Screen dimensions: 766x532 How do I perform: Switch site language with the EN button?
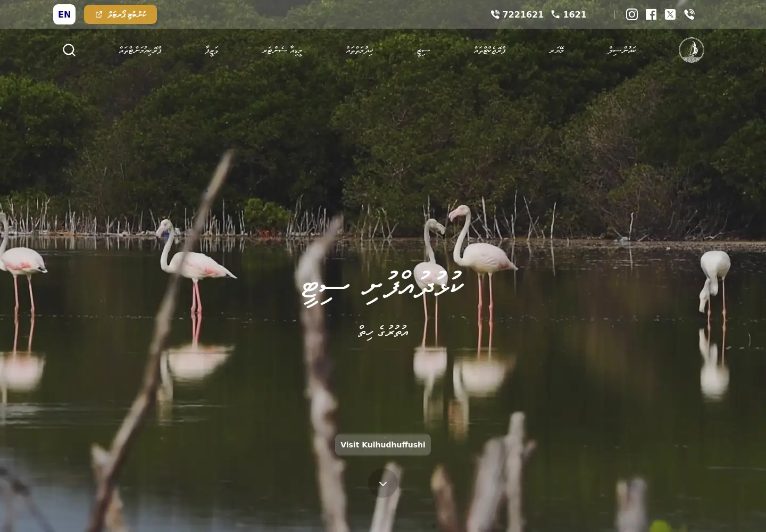64,14
